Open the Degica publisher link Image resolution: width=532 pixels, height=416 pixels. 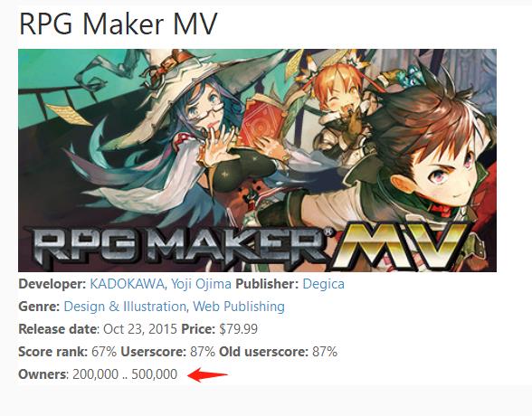[323, 284]
